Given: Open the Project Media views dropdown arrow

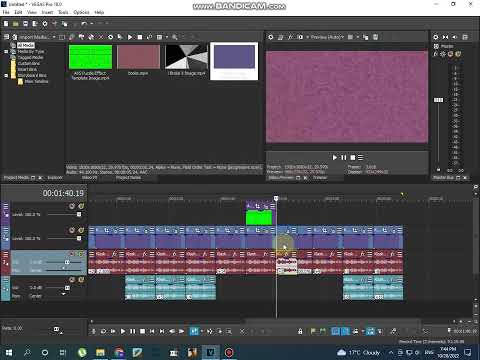Looking at the screenshot, I should pyautogui.click(x=167, y=37).
